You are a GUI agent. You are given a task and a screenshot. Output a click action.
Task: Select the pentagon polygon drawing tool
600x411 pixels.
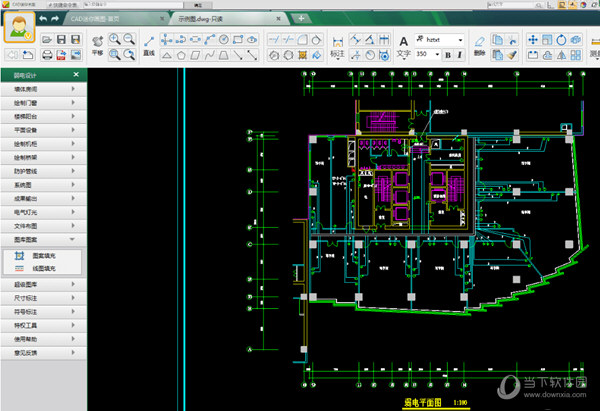click(x=181, y=55)
